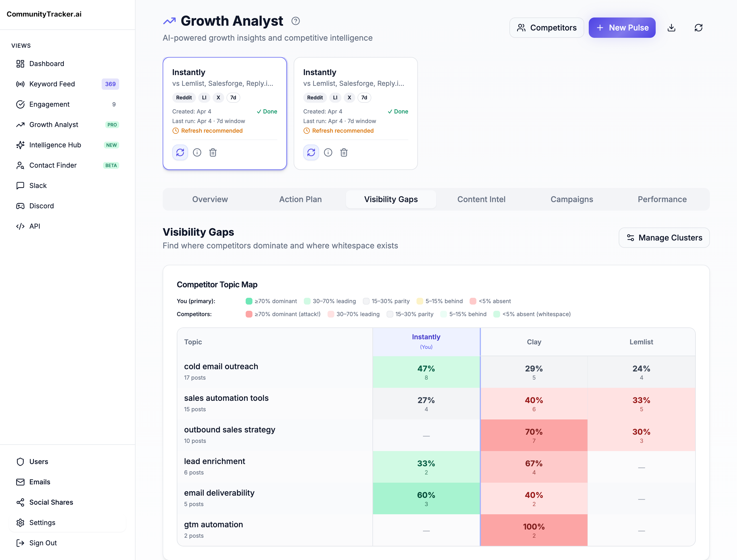
Task: Click Clay's 100% gtm automation cell
Action: click(x=534, y=530)
